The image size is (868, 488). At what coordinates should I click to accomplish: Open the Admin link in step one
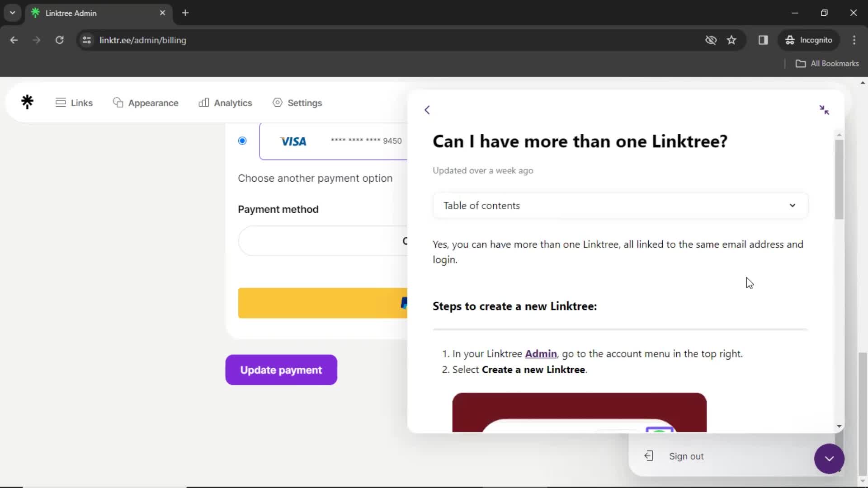[541, 354]
